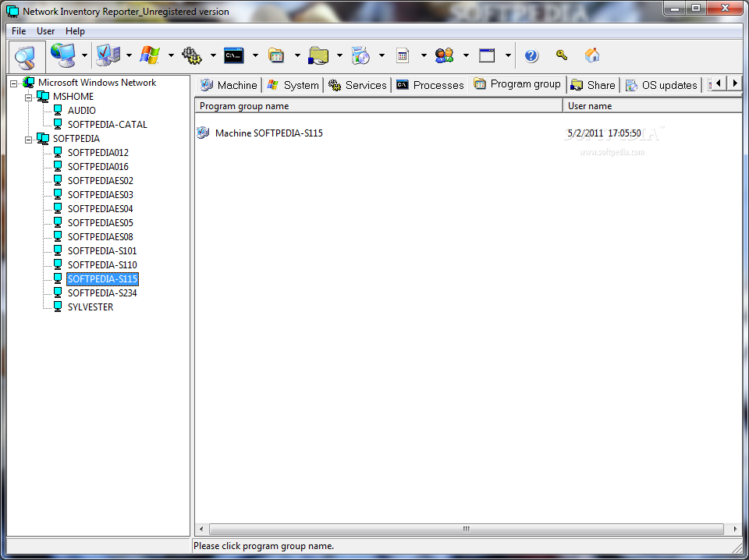Select SOFTPEDIA016 in the tree

(98, 167)
